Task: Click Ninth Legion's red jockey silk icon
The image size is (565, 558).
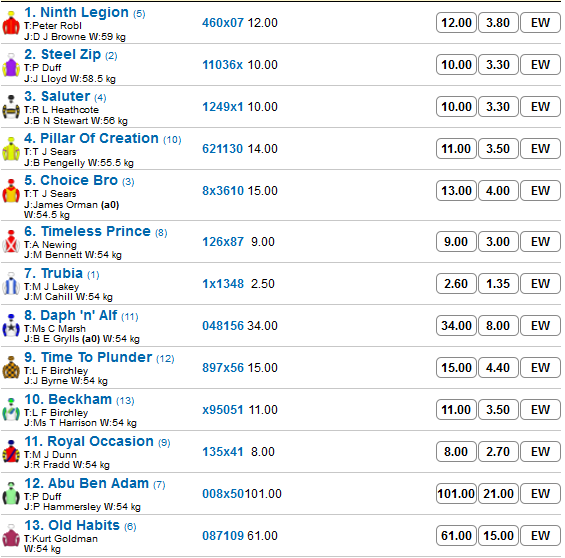Action: 11,23
